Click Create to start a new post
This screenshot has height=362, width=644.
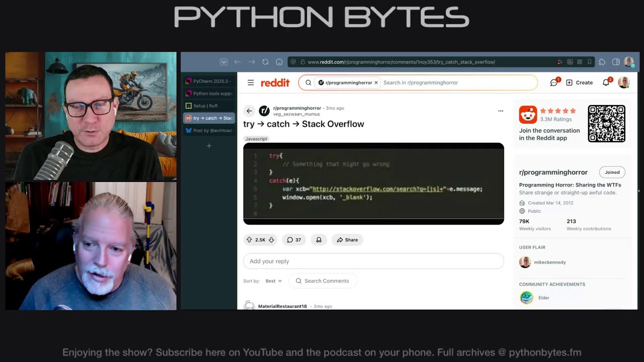579,82
